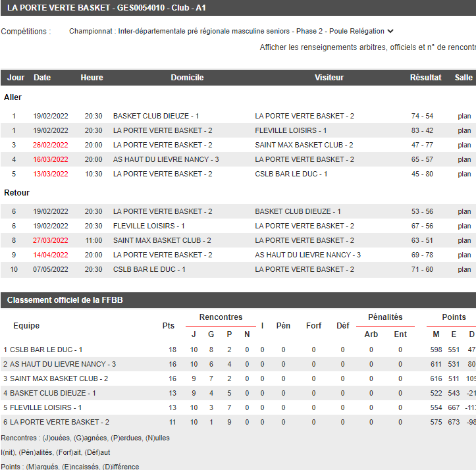Open 'plan' link for the 47 - 77 match
Image resolution: width=476 pixels, height=470 pixels.
tap(464, 145)
